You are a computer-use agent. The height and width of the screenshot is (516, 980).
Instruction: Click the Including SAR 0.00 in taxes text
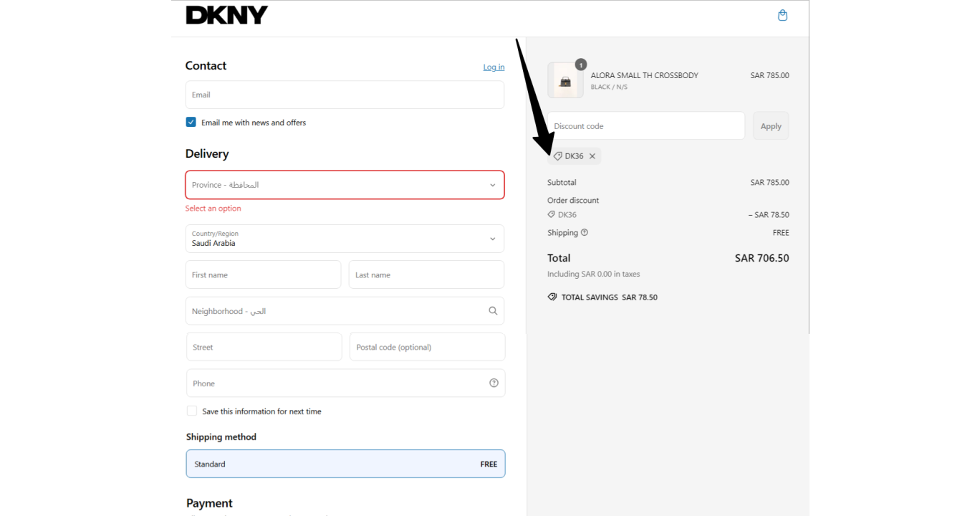point(594,274)
